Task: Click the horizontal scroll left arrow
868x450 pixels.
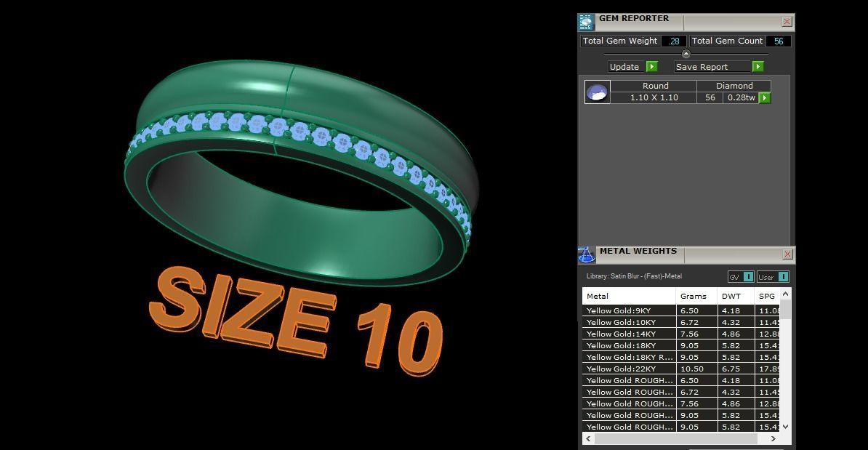Action: click(588, 438)
